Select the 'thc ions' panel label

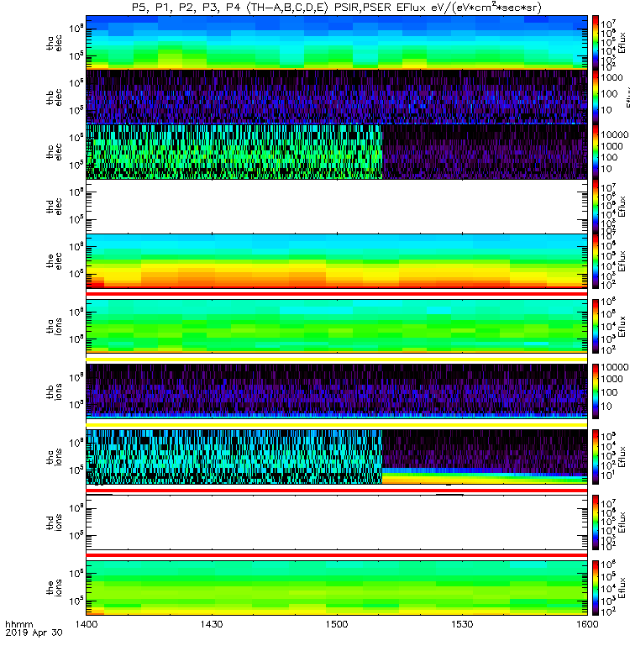click(55, 457)
